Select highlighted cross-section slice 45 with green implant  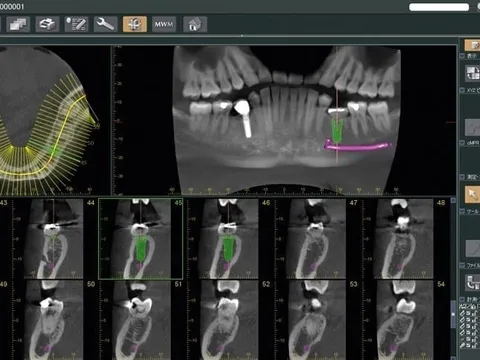[141, 239]
